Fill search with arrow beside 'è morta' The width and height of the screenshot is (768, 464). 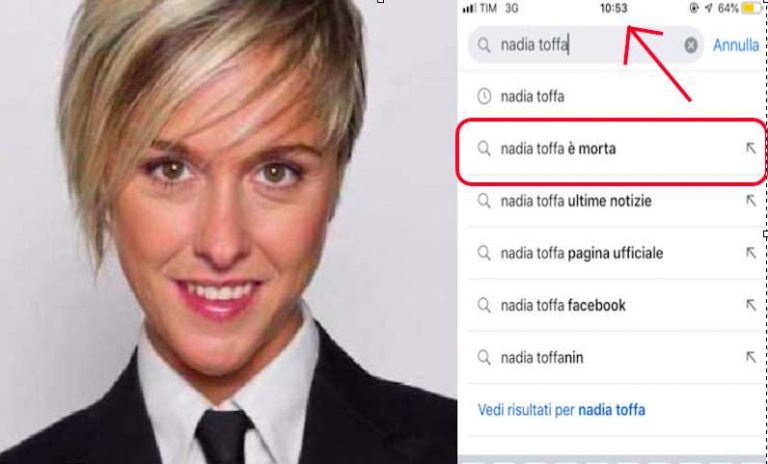tap(750, 148)
